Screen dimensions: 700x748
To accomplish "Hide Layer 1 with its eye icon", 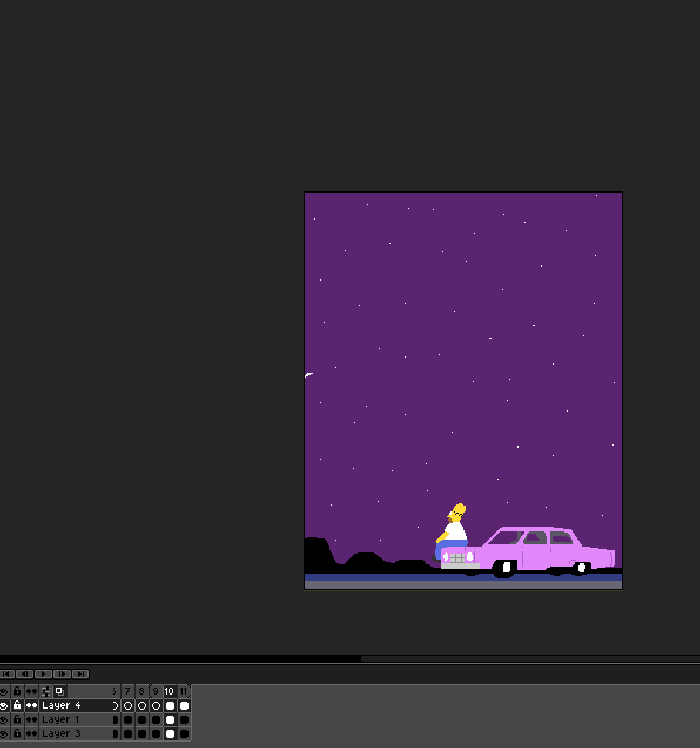I will (x=4, y=719).
